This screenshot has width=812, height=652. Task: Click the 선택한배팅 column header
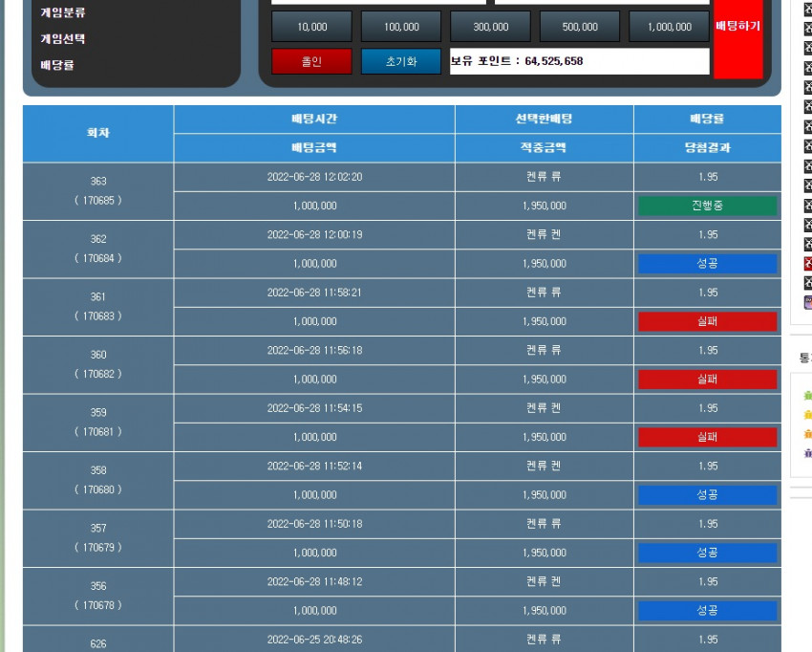[545, 120]
